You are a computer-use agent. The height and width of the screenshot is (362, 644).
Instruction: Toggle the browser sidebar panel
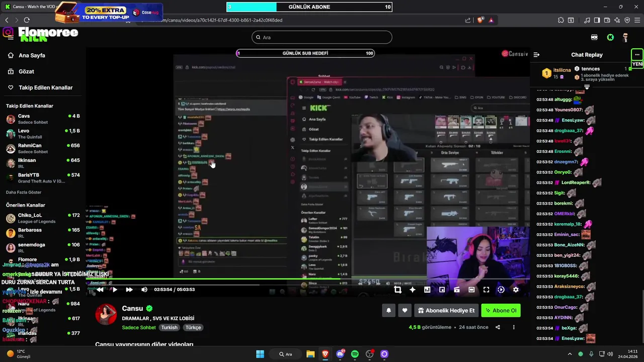pos(597,20)
